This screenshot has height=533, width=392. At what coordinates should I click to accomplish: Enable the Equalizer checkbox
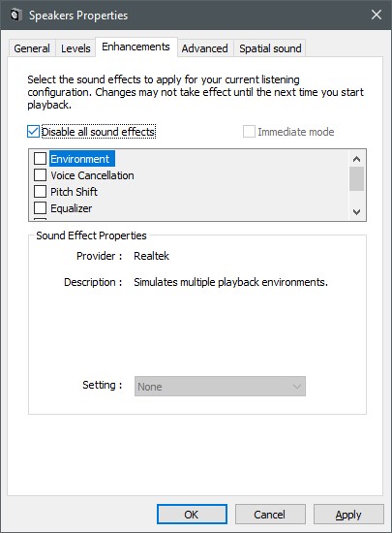[x=40, y=207]
